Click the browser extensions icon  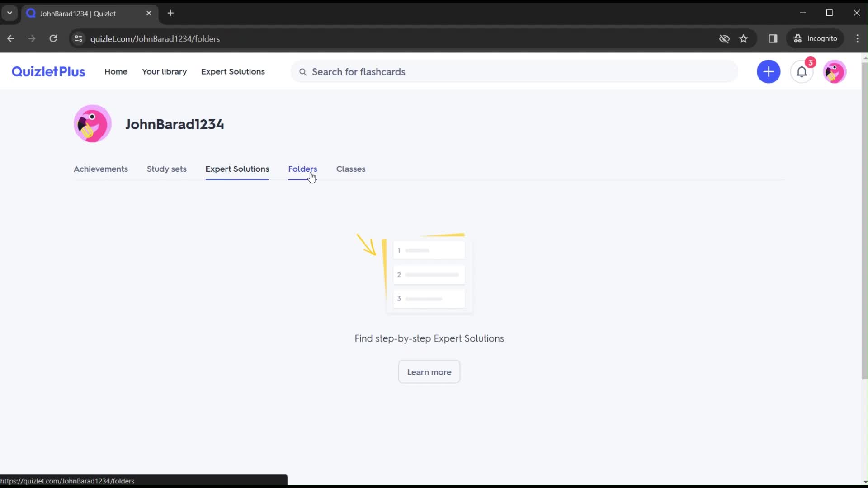tap(773, 38)
